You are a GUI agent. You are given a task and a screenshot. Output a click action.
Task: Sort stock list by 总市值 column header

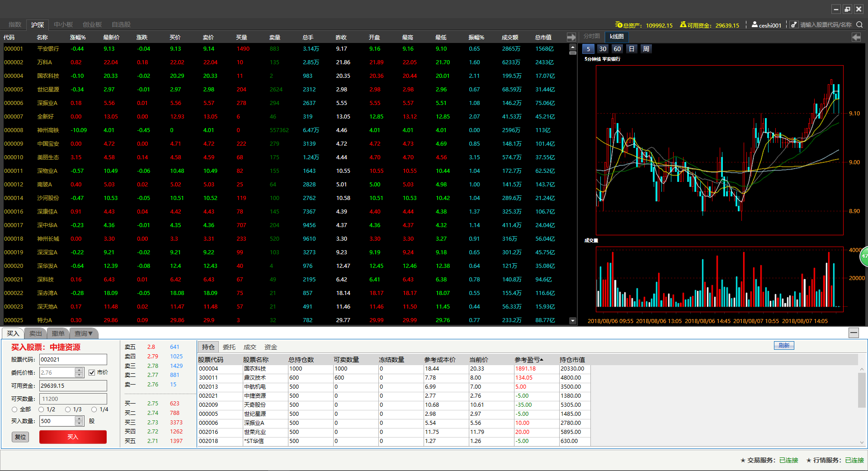point(543,37)
